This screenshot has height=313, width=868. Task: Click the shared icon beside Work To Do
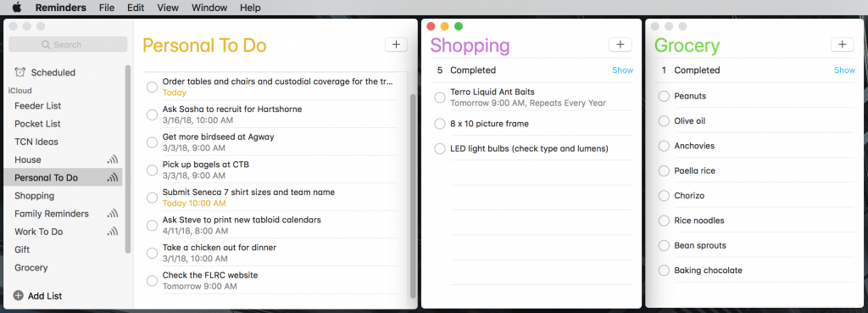click(x=113, y=232)
